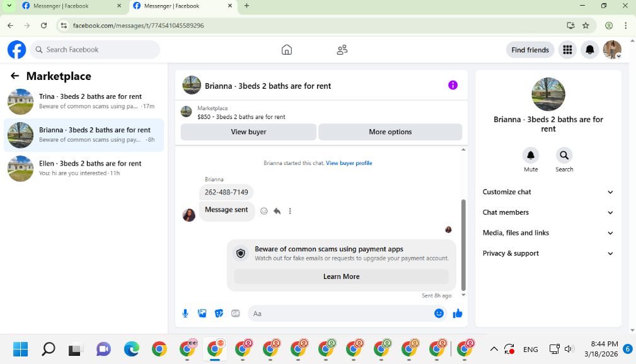The width and height of the screenshot is (636, 364).
Task: Show hidden system tray icons
Action: pos(494,349)
